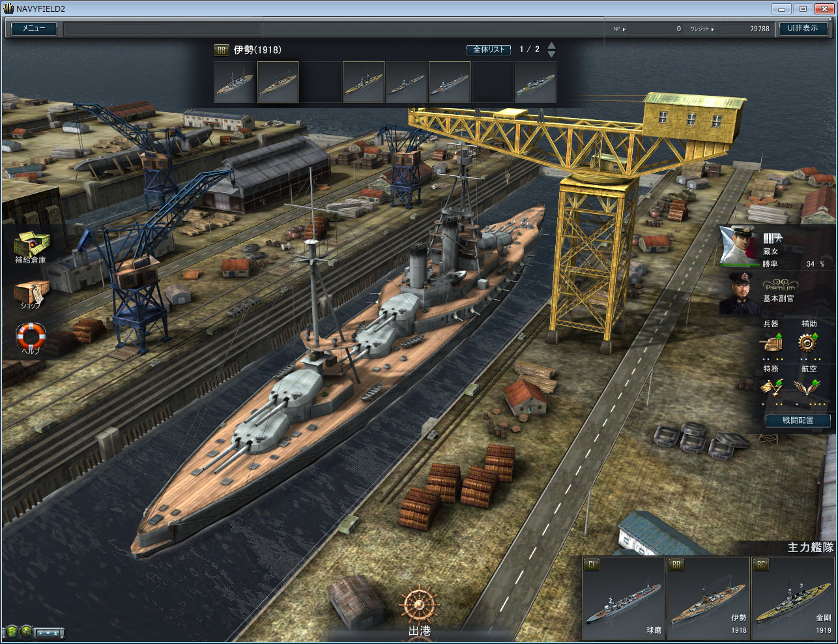Screen dimensions: 838x644
Task: Select the 特務 special duty flags icon
Action: (771, 387)
